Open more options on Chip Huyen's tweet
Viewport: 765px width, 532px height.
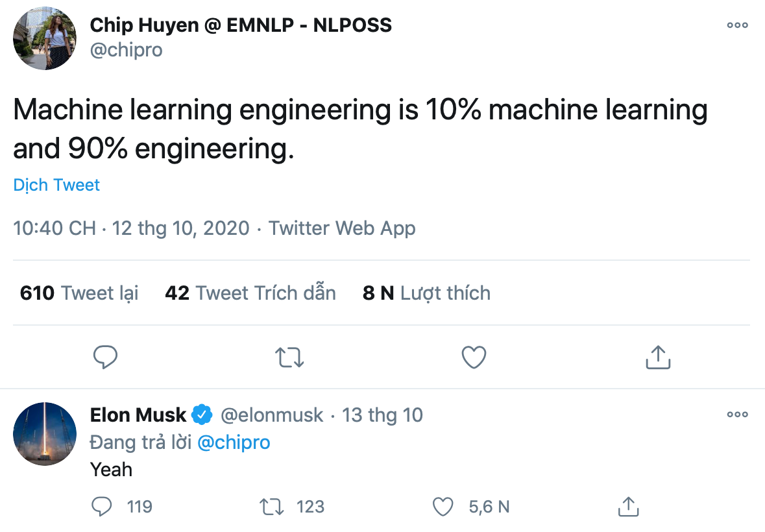click(737, 25)
